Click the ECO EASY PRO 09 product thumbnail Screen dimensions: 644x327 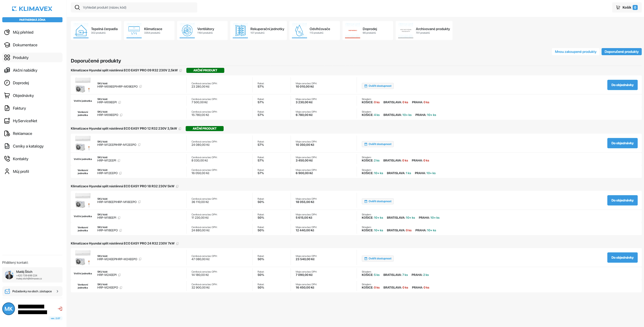[83, 85]
